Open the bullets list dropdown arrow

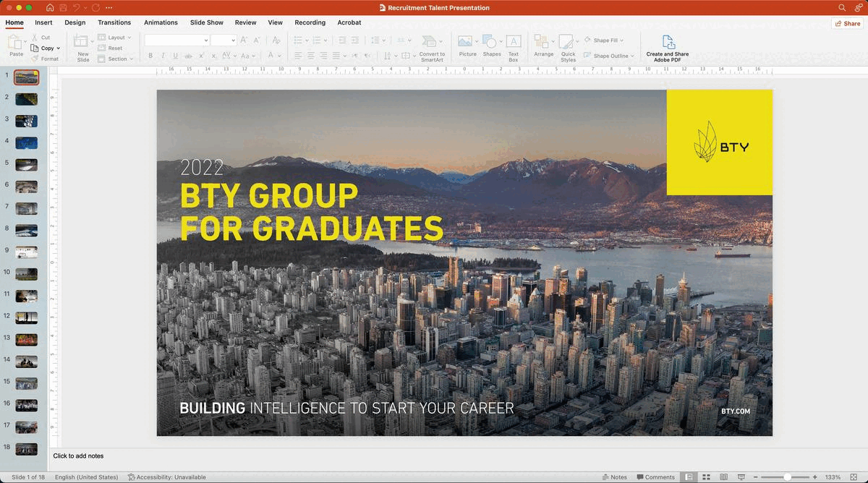click(x=307, y=40)
